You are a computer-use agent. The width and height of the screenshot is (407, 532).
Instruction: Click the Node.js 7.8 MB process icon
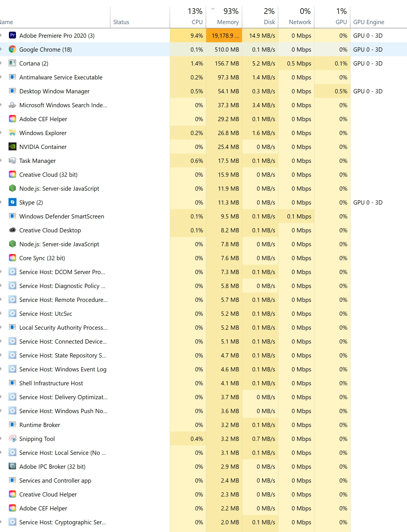(x=12, y=244)
